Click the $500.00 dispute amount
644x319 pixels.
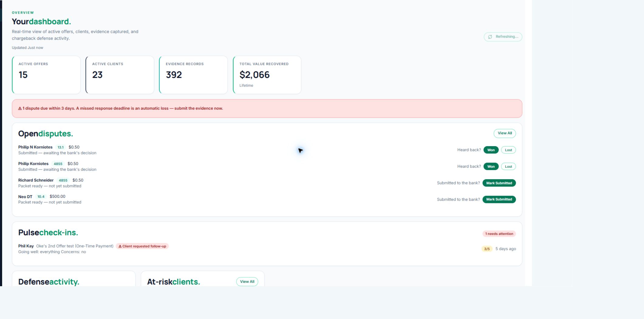pos(57,197)
